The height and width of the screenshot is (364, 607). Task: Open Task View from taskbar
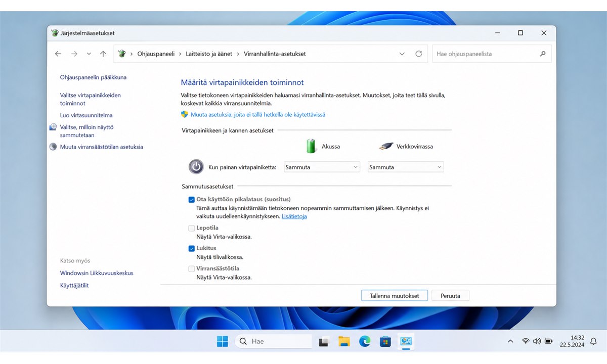(x=324, y=342)
